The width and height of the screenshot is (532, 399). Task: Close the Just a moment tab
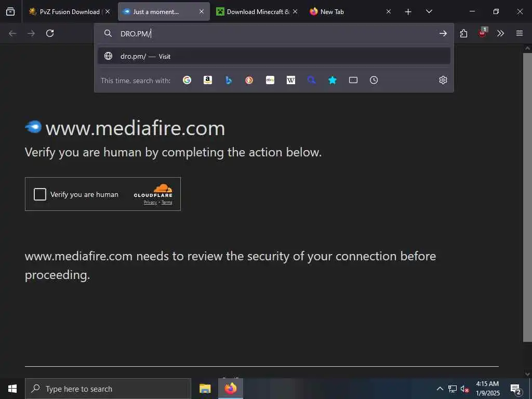pyautogui.click(x=202, y=11)
